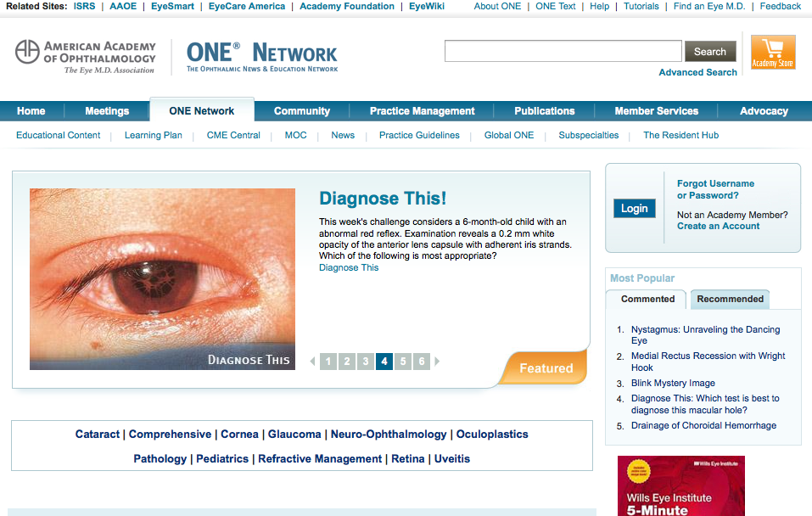Open Advanced Search link
The image size is (812, 516).
point(697,72)
